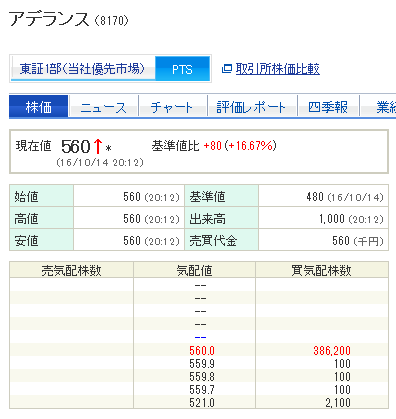
Task: Click the アデランス stock name heading
Action: pos(49,19)
